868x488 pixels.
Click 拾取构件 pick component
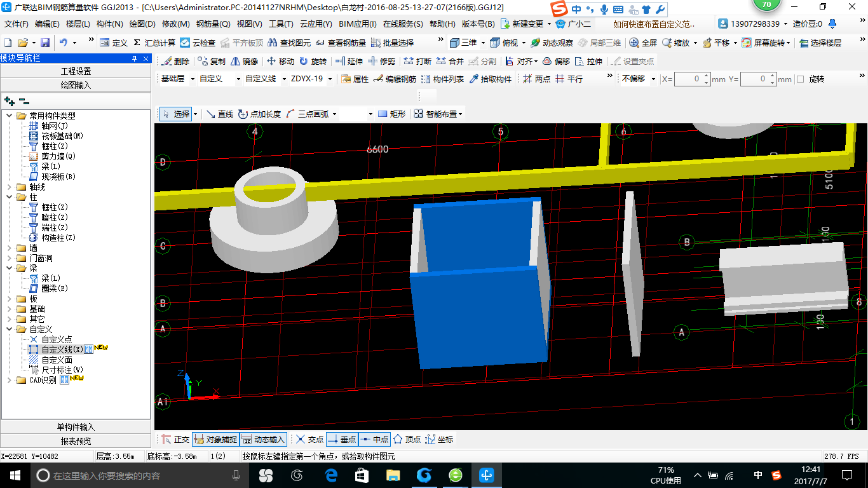tap(491, 79)
